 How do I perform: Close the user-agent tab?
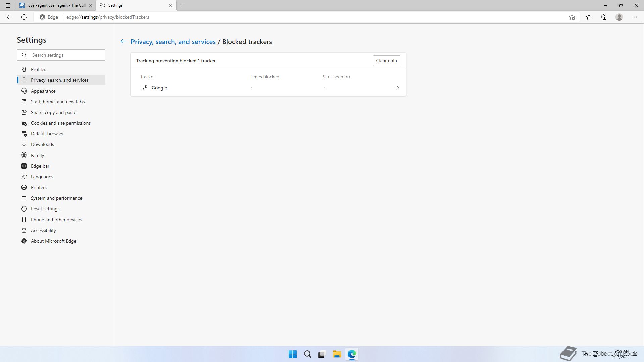tap(91, 5)
